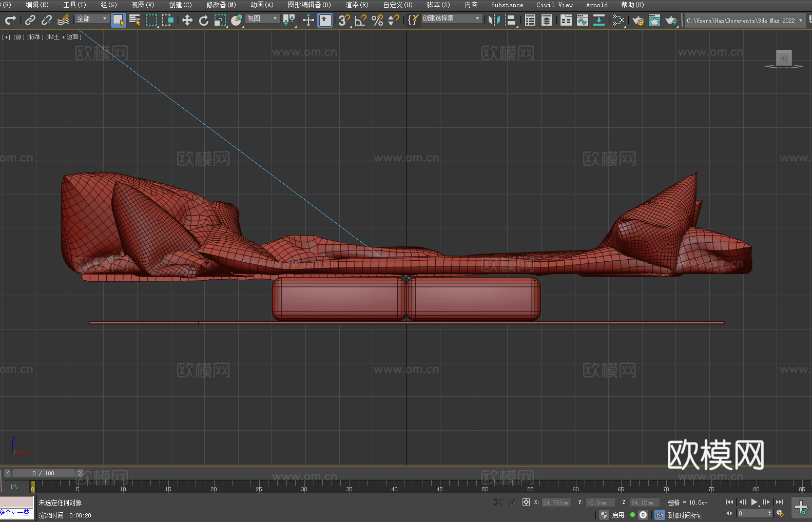The image size is (812, 522).
Task: Click the Select by Name icon
Action: tap(135, 20)
